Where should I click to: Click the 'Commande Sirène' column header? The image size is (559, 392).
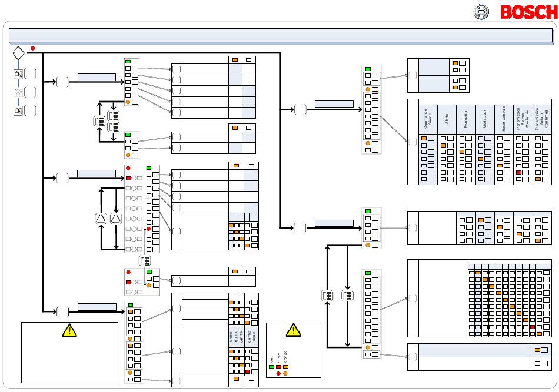click(427, 119)
